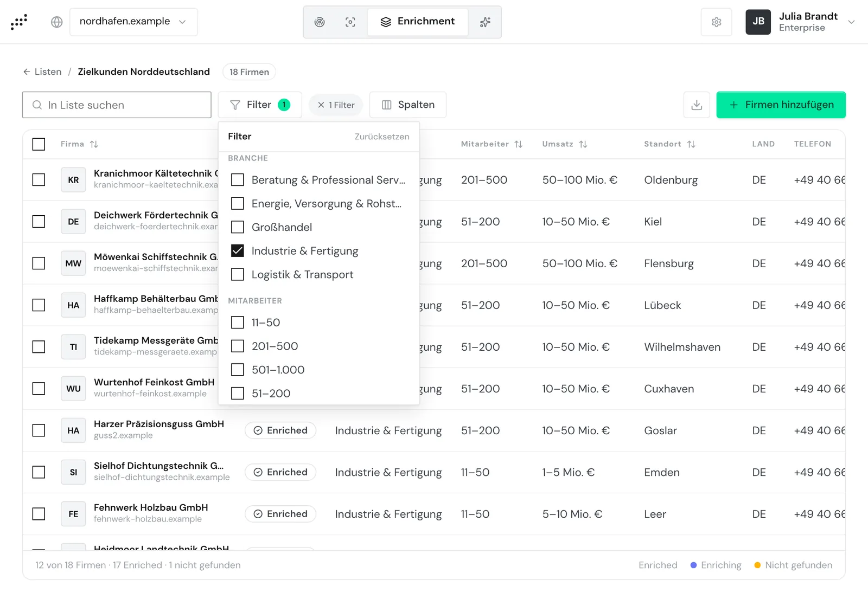Select Harzer Präzisionsguss GmbH row checkbox

(x=39, y=430)
